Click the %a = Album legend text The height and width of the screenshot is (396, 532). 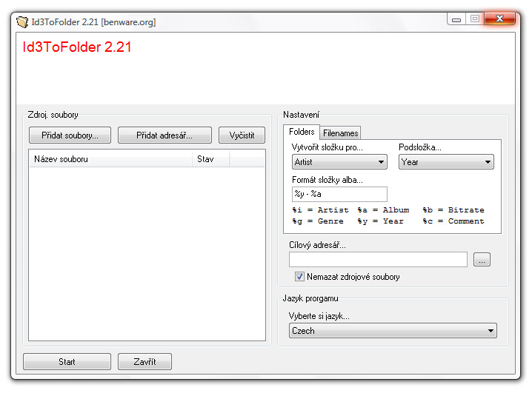(x=383, y=210)
